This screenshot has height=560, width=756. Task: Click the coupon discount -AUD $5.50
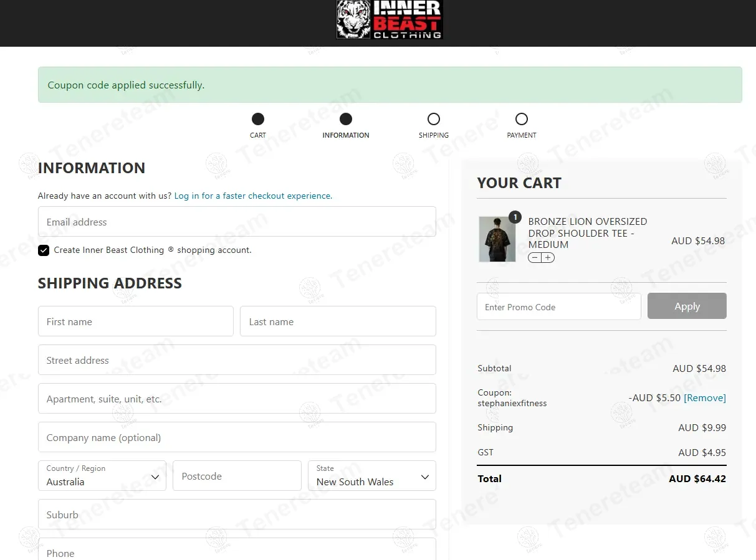(654, 398)
